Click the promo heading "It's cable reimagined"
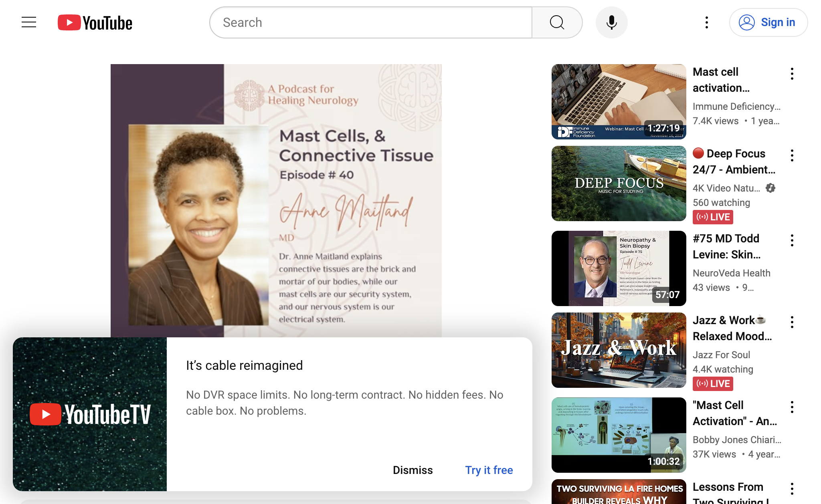Viewport: 821px width, 504px height. [x=245, y=365]
